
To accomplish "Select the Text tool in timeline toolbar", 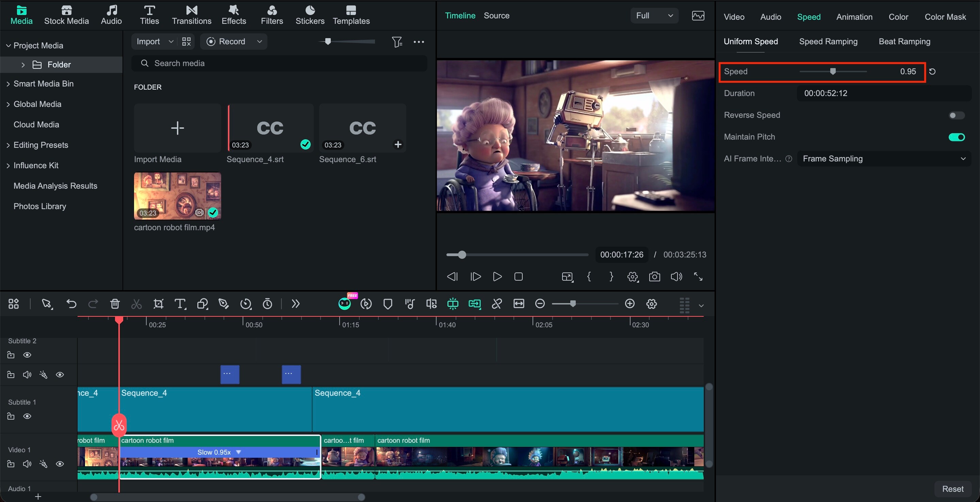I will [x=180, y=303].
